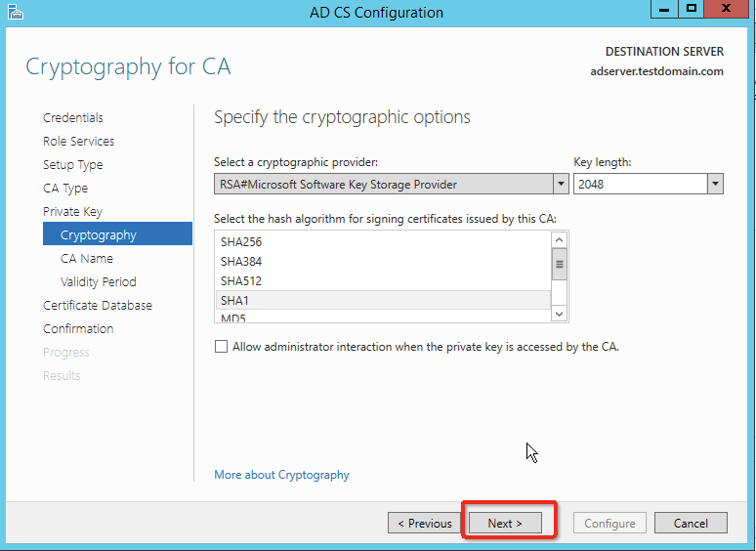Maximize the AD CS Configuration window
This screenshot has height=551, width=756.
pos(691,10)
